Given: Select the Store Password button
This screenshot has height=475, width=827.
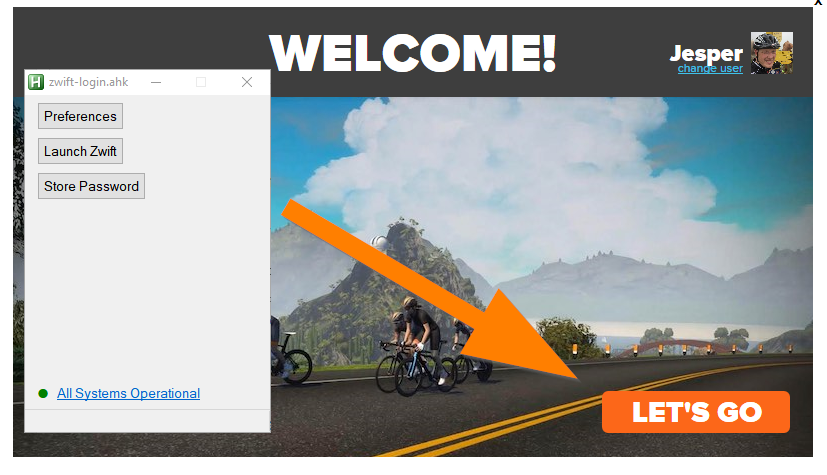Looking at the screenshot, I should (x=91, y=186).
